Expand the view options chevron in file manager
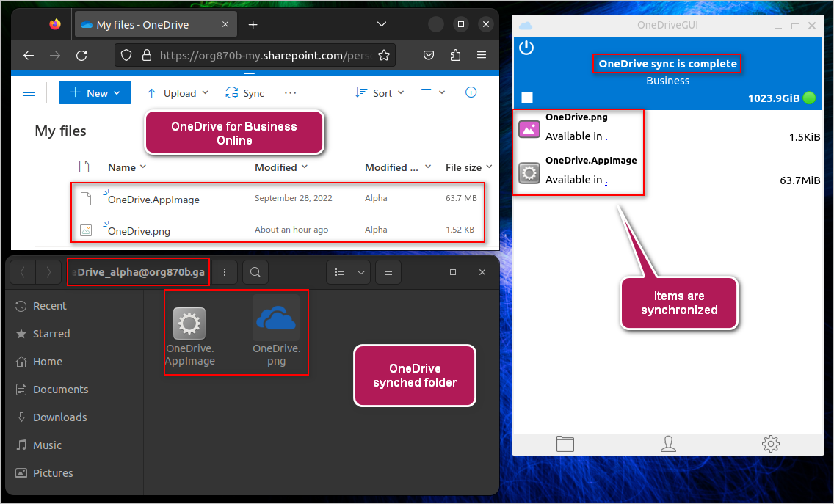The width and height of the screenshot is (834, 504). pos(361,272)
